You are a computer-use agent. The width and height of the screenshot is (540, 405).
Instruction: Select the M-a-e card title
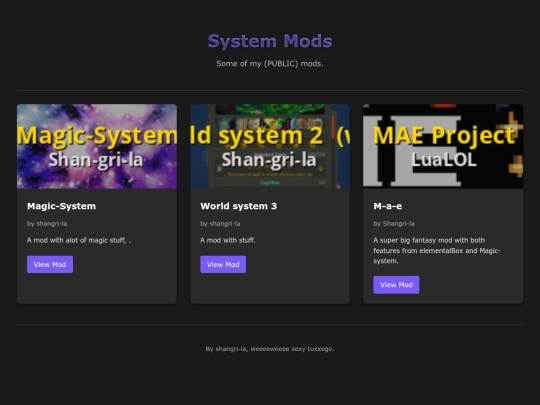[x=387, y=206]
